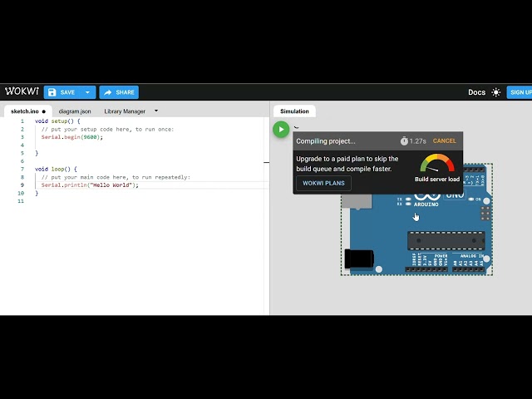Start the simulation with green play button
Viewport: 532px width, 399px height.
coord(281,130)
